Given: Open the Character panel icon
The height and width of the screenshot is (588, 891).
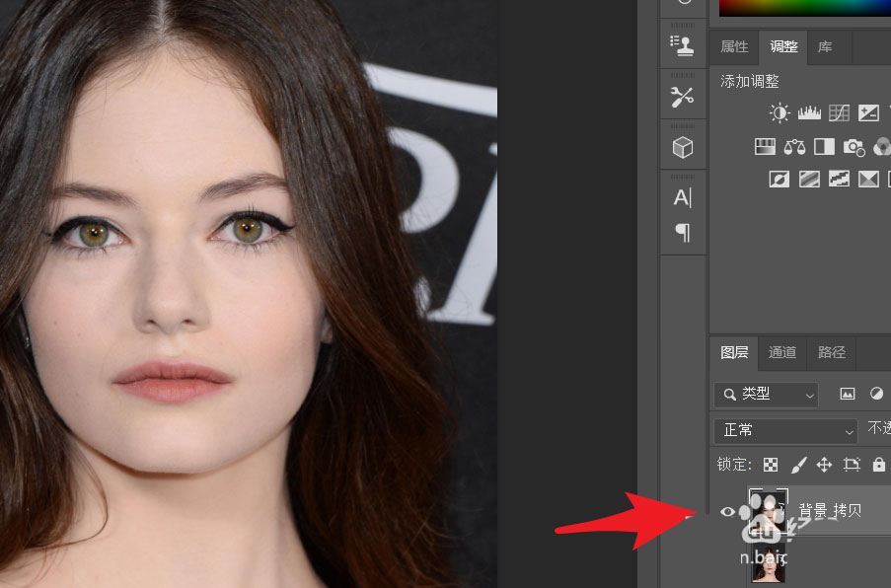Looking at the screenshot, I should pos(683,197).
